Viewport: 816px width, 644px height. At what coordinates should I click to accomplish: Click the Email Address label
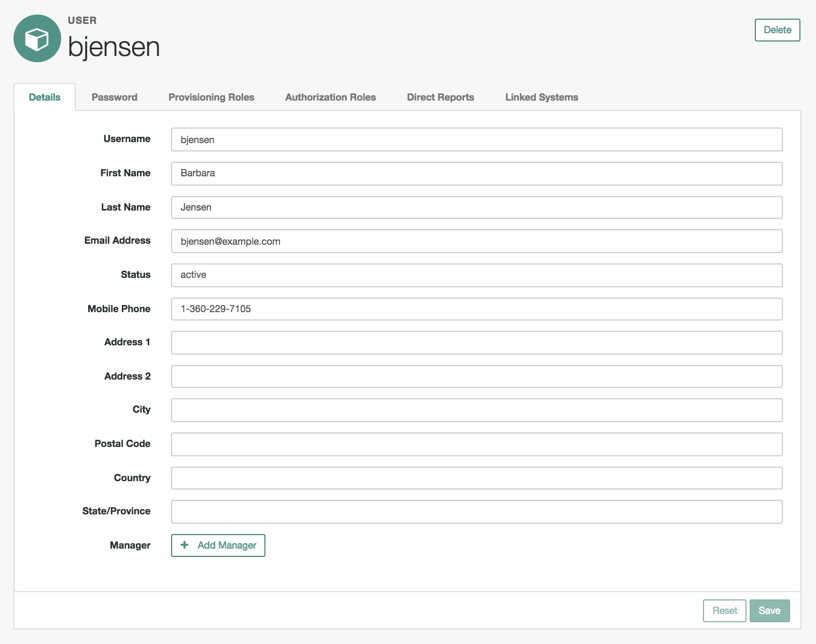point(117,240)
